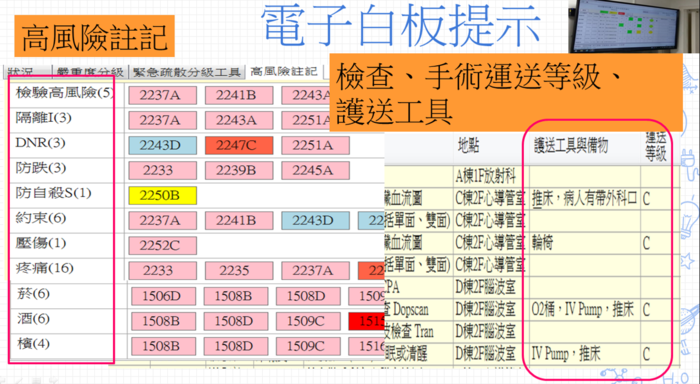Select bed 2237A in 疼痛 row

point(315,271)
